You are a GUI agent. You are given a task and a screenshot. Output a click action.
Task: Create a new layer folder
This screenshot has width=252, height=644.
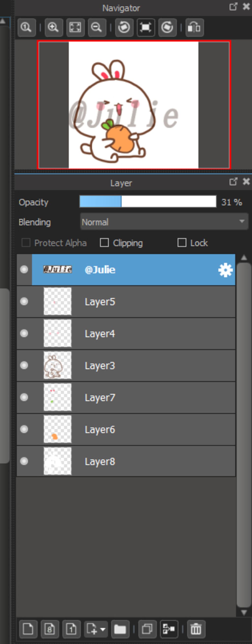pyautogui.click(x=120, y=629)
